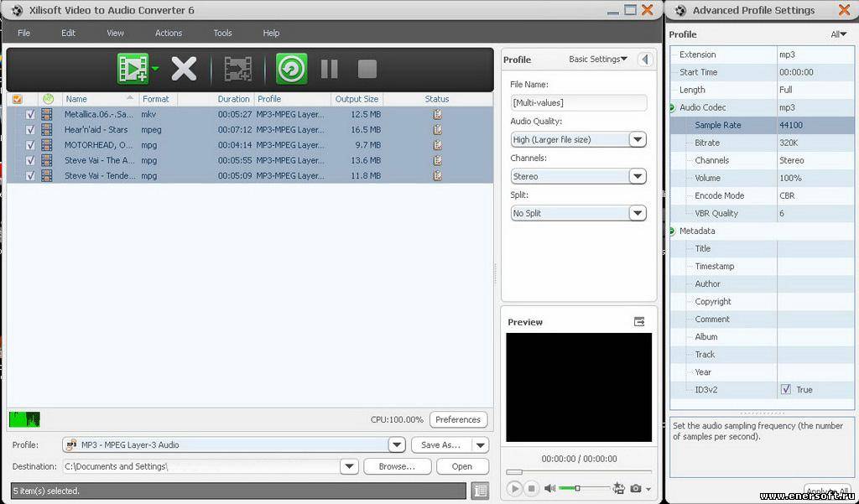Viewport: 859px width, 504px height.
Task: Click the Remove (X) toolbar icon
Action: [184, 69]
